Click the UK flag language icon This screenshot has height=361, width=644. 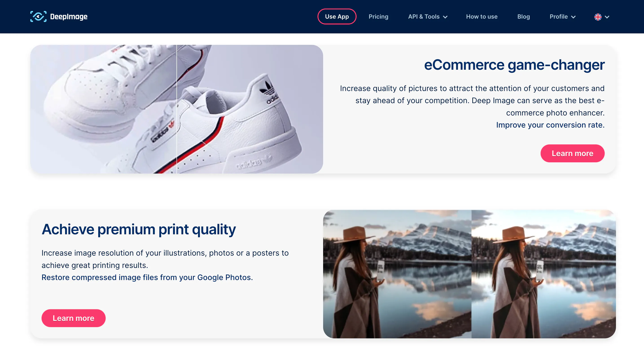pyautogui.click(x=598, y=17)
